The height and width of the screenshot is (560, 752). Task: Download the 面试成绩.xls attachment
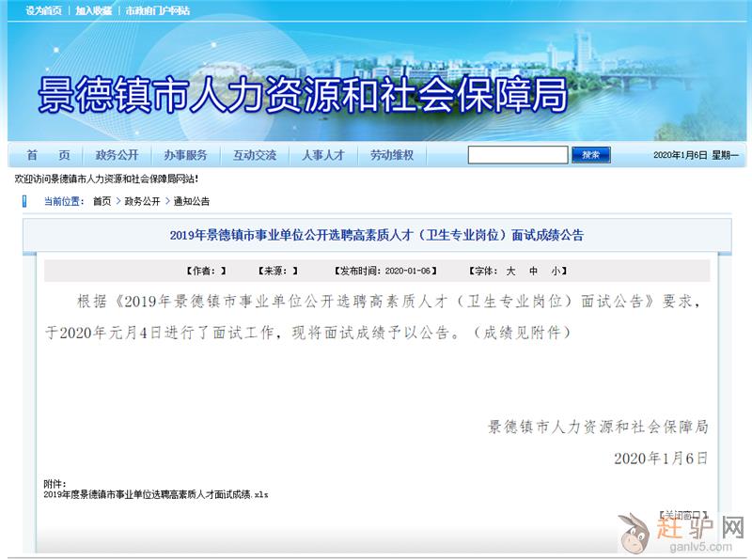point(156,494)
